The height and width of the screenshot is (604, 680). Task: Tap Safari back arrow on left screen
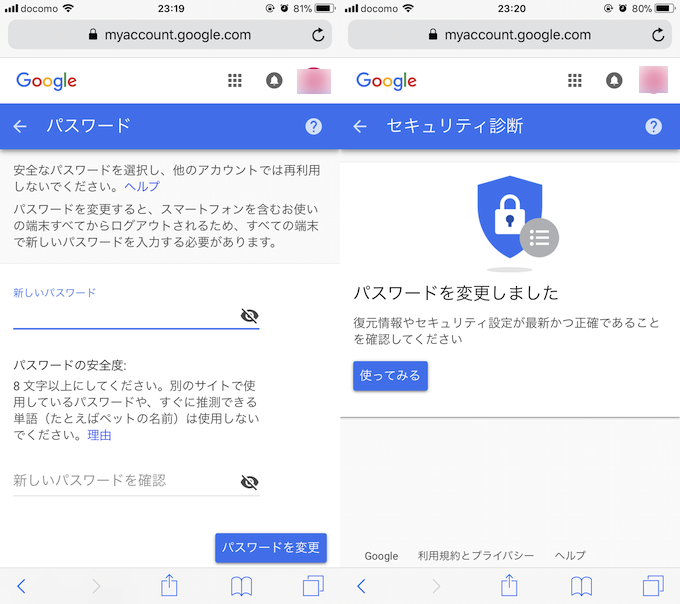pyautogui.click(x=21, y=586)
